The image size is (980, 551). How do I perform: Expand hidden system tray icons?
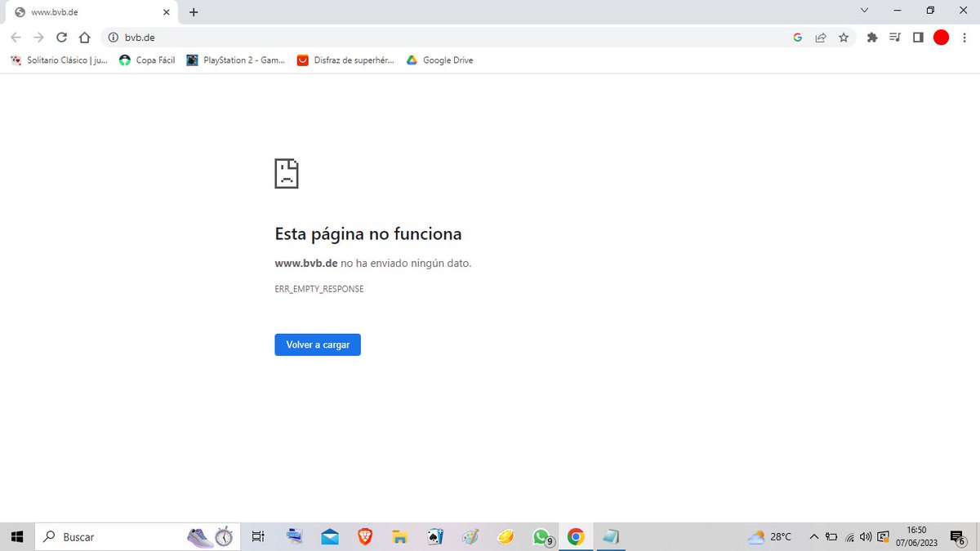[813, 536]
